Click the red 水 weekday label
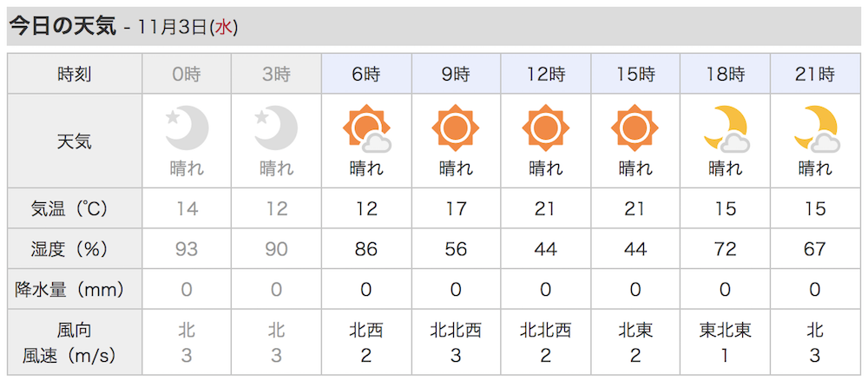The height and width of the screenshot is (381, 868). coord(224,28)
